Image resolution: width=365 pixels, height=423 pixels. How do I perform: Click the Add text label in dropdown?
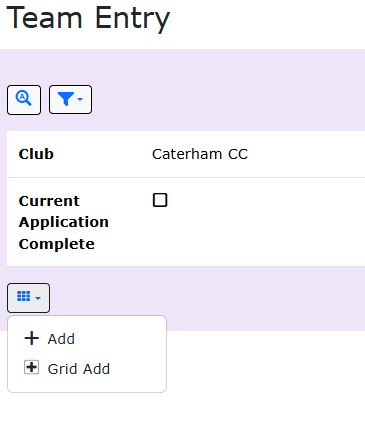(x=61, y=339)
